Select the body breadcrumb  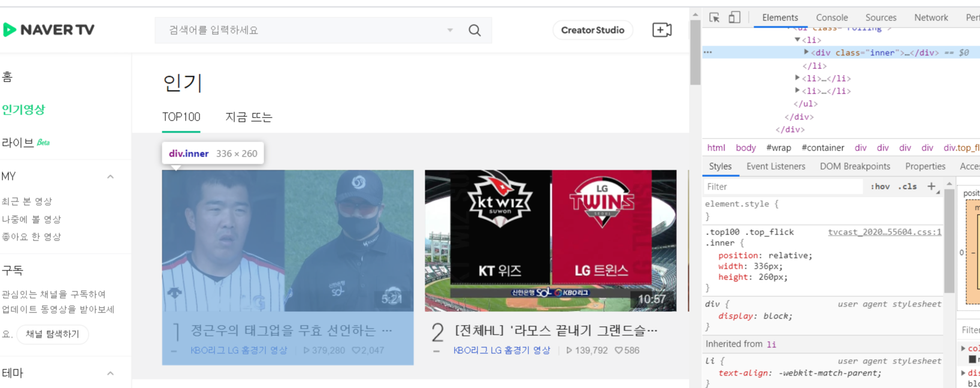pos(745,148)
